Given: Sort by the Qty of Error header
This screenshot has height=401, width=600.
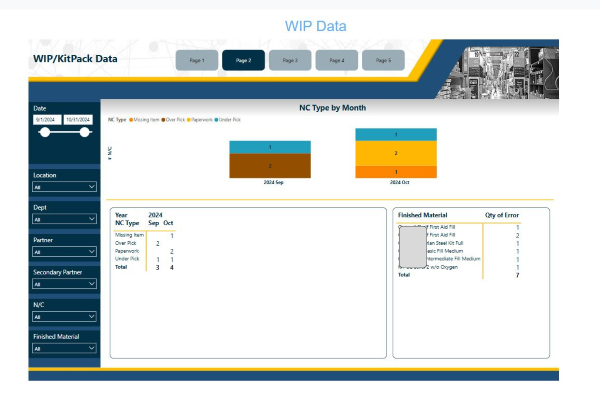Looking at the screenshot, I should [x=502, y=215].
